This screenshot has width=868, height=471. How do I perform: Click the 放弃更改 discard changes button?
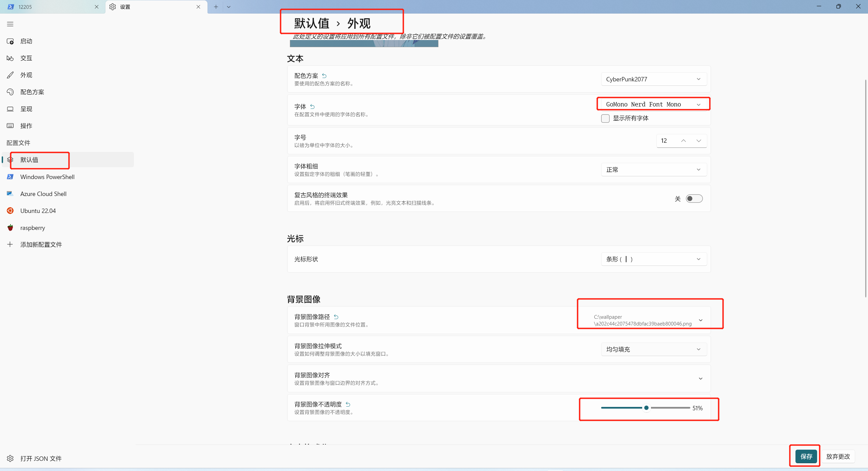click(x=838, y=456)
